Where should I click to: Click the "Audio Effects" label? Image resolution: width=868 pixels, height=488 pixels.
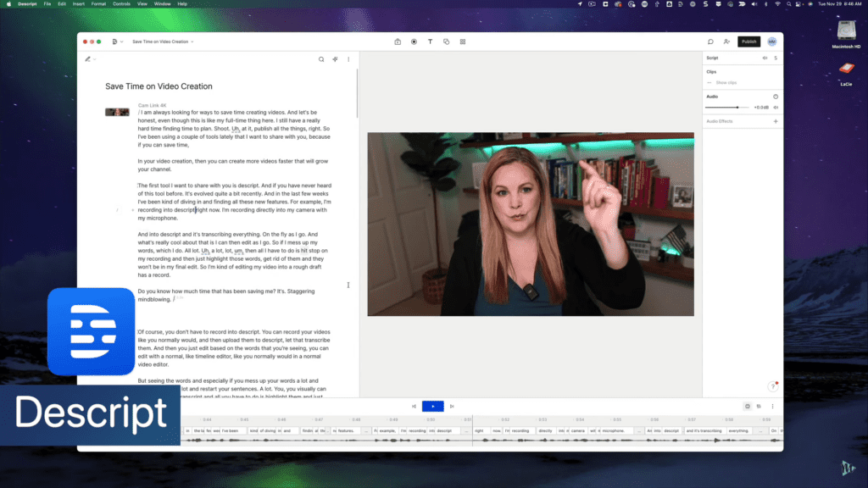pos(719,121)
